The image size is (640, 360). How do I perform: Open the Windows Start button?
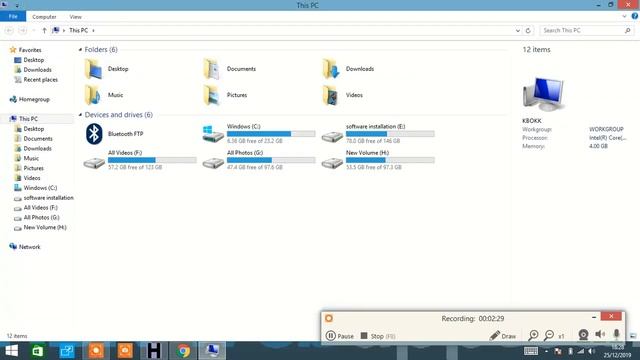(x=11, y=351)
